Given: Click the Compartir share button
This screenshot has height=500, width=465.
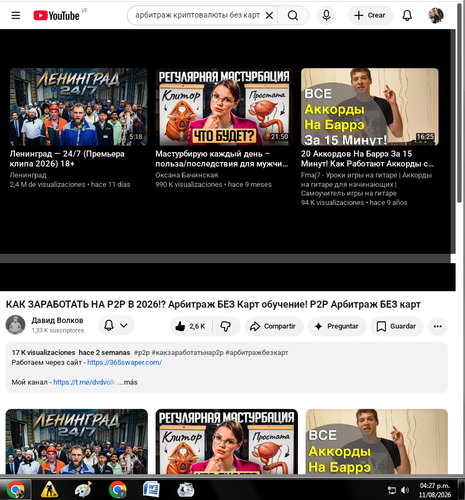Looking at the screenshot, I should (274, 326).
